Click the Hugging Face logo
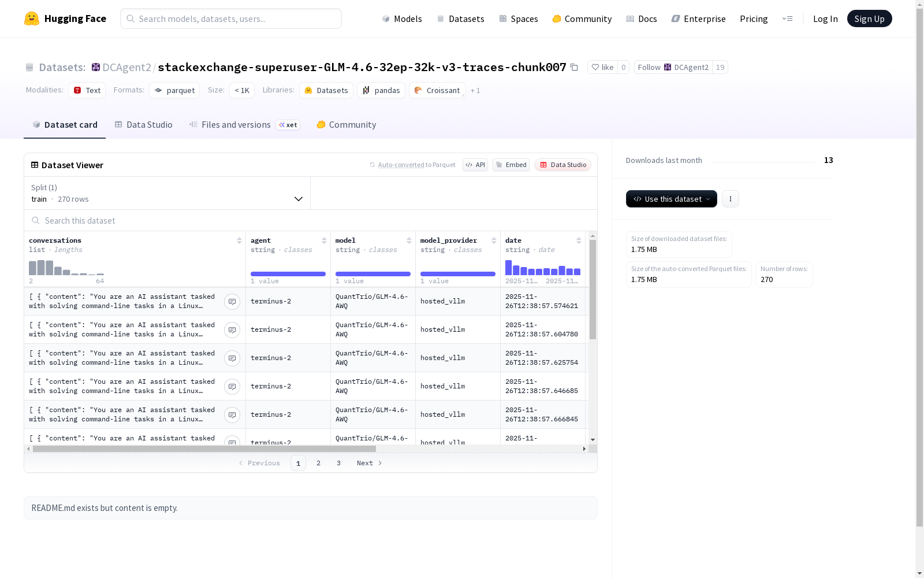The image size is (924, 578). 65,18
